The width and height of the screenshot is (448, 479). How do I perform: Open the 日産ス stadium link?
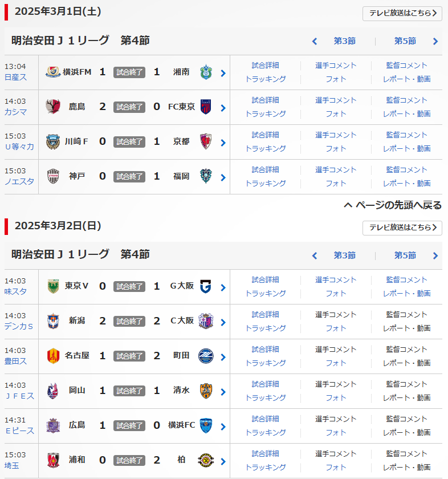pyautogui.click(x=15, y=77)
